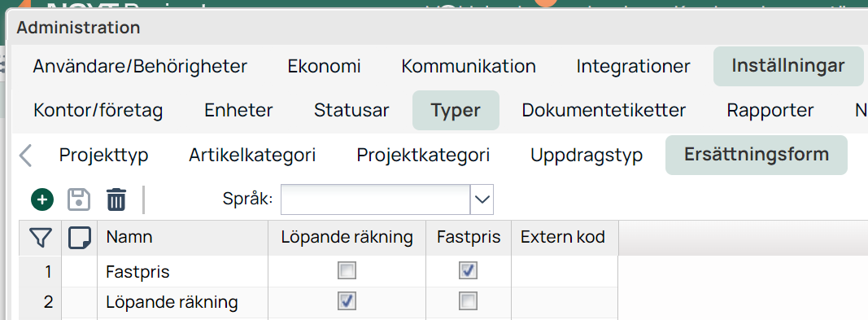Viewport: 868px width, 320px height.
Task: Expand the Språk dropdown arrow
Action: [x=482, y=199]
